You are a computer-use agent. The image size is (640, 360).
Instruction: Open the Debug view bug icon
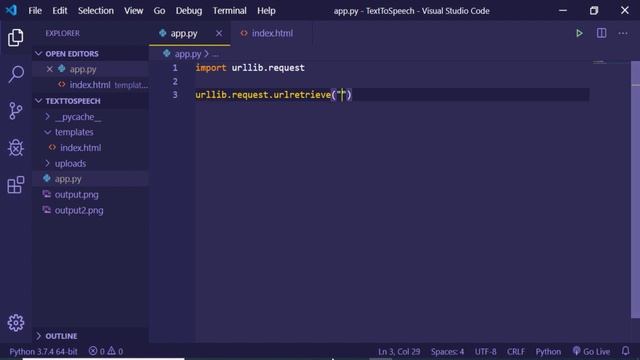point(16,148)
